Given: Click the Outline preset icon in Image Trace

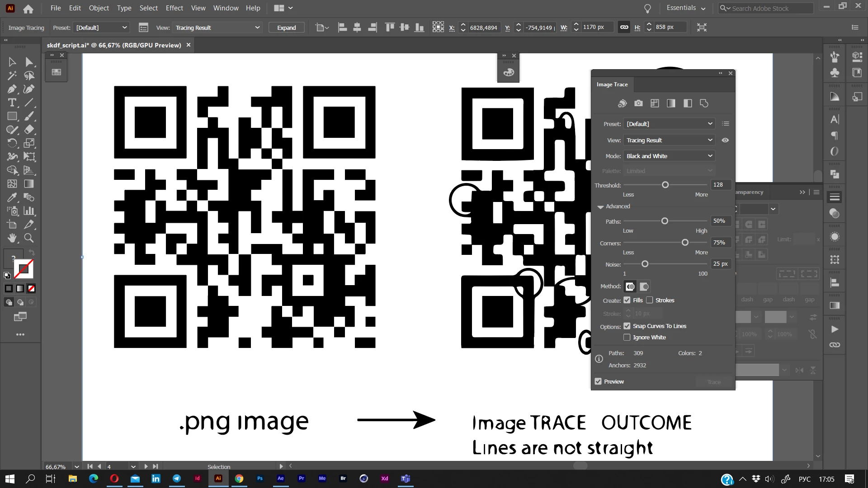Looking at the screenshot, I should click(704, 103).
